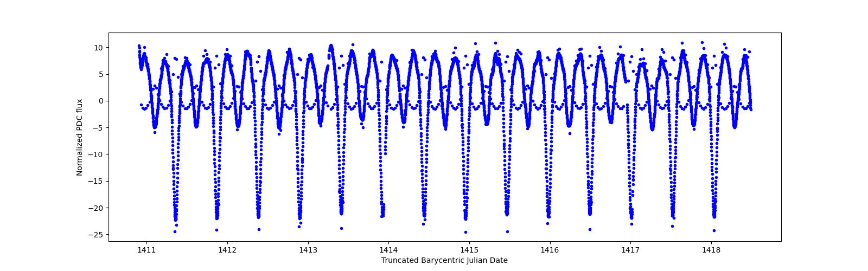Click x-axis tick label 1417

coord(630,250)
